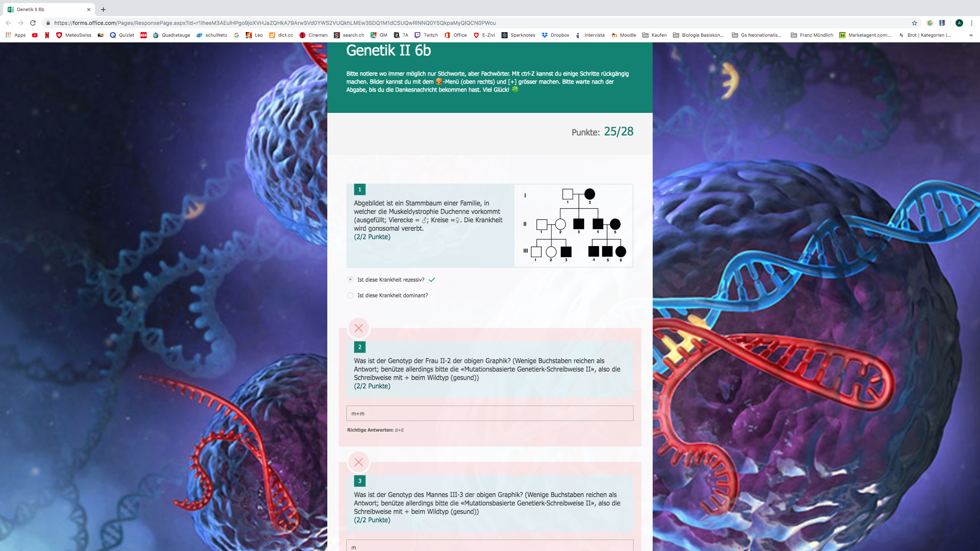Select 'Ist diese Krankheit dominant?' radio option
This screenshot has width=980, height=551.
pyautogui.click(x=350, y=295)
